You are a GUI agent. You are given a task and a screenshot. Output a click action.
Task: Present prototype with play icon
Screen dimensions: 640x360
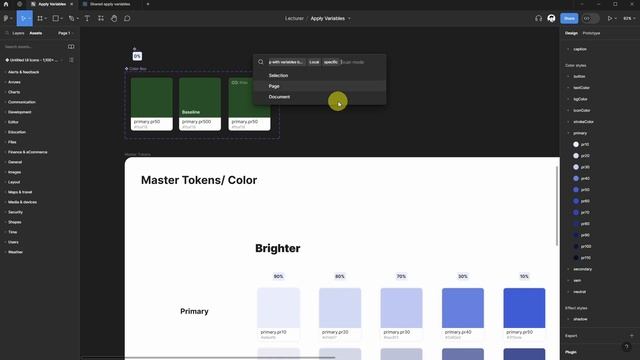click(x=610, y=18)
